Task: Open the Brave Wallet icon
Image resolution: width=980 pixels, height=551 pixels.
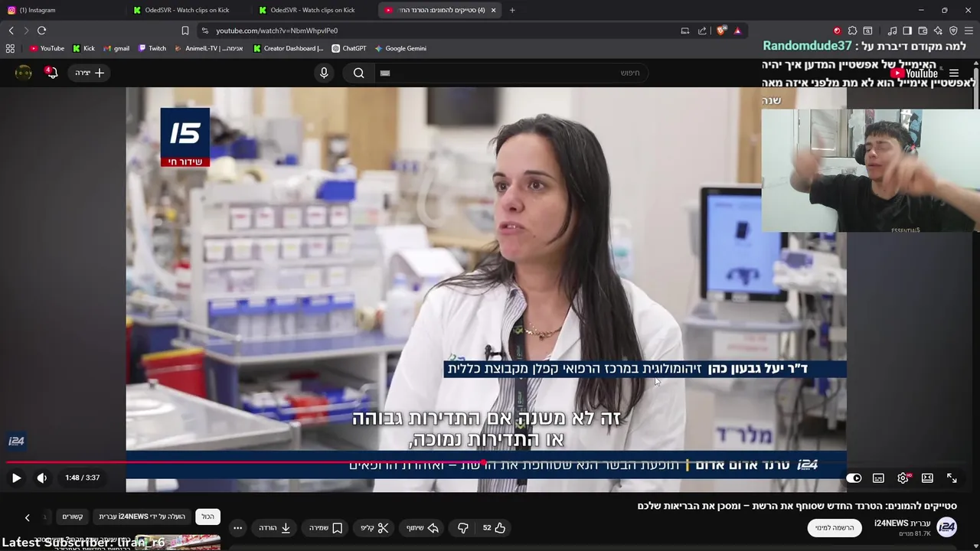Action: [923, 31]
